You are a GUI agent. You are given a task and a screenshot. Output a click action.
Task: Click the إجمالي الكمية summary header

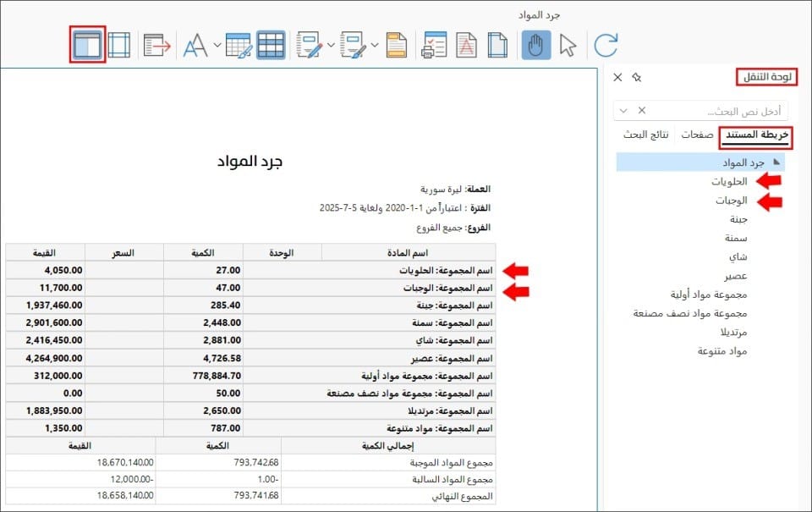point(388,446)
